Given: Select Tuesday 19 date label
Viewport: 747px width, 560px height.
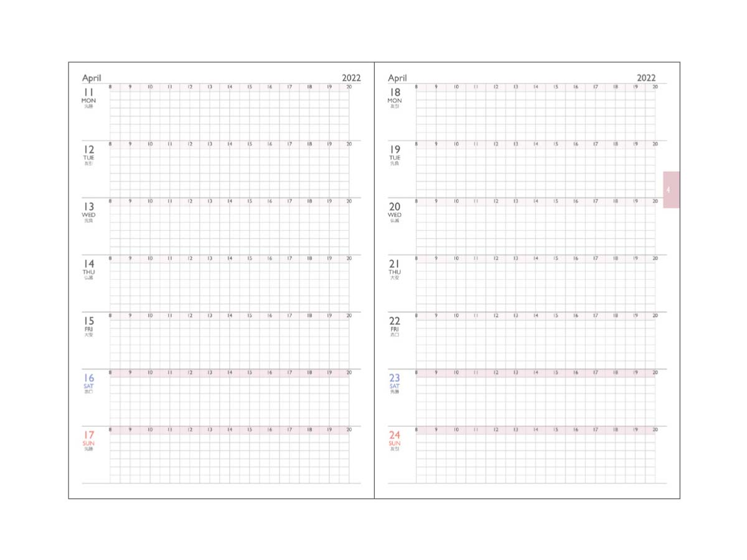Looking at the screenshot, I should click(395, 150).
